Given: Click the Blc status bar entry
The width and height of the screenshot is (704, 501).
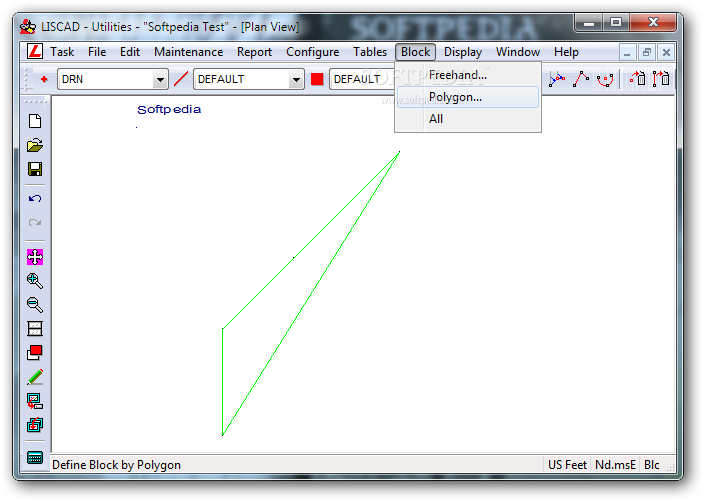Looking at the screenshot, I should pos(651,465).
